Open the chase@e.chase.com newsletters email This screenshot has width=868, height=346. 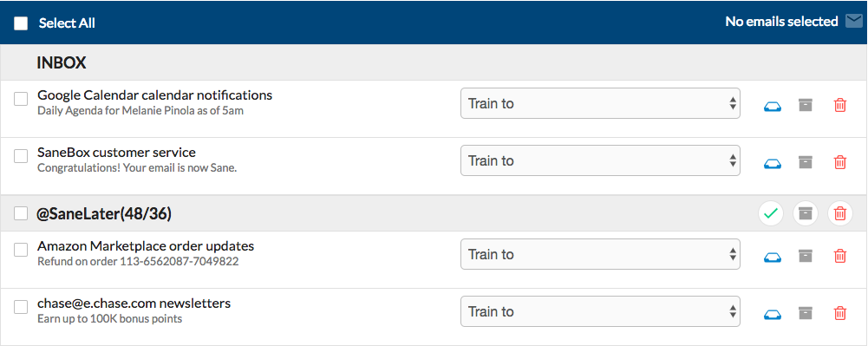134,304
